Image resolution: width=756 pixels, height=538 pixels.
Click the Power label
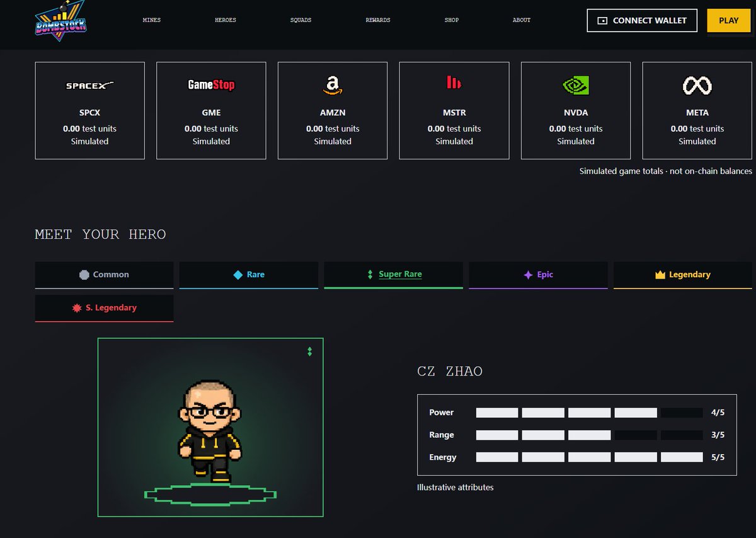point(442,413)
